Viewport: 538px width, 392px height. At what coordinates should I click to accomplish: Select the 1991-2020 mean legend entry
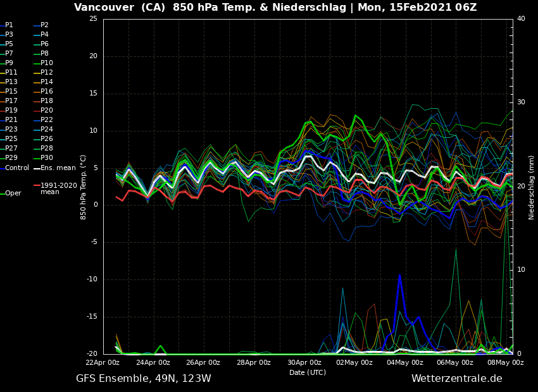pos(58,188)
